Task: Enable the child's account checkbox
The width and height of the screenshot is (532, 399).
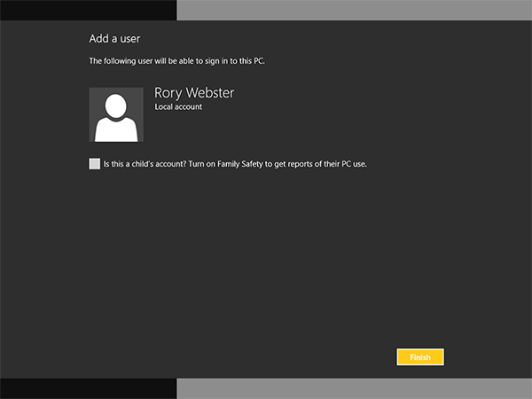Action: [x=95, y=163]
